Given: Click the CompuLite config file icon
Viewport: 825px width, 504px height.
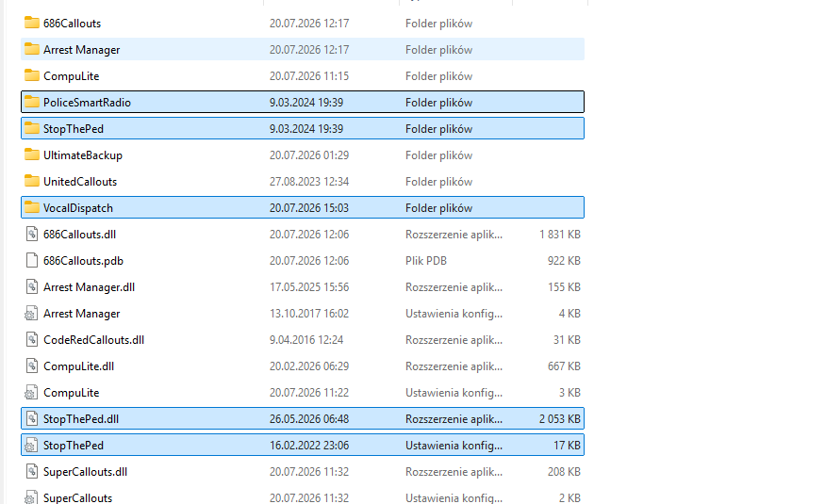Looking at the screenshot, I should coord(31,392).
